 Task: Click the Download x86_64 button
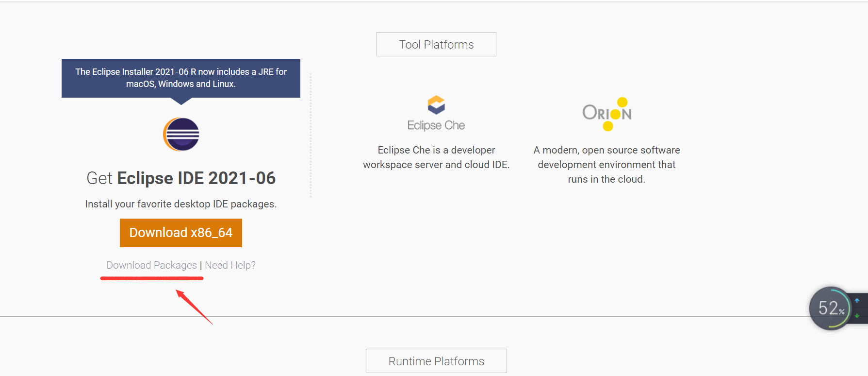[x=181, y=233]
